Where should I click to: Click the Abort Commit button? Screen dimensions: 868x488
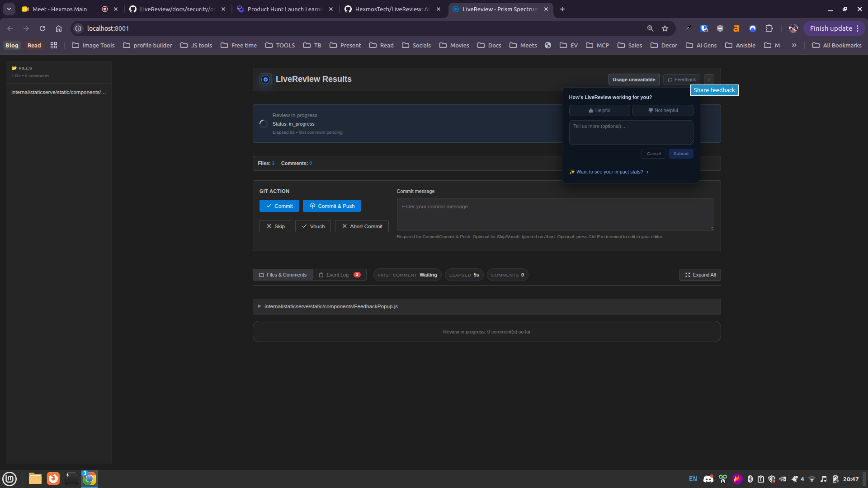pyautogui.click(x=362, y=226)
